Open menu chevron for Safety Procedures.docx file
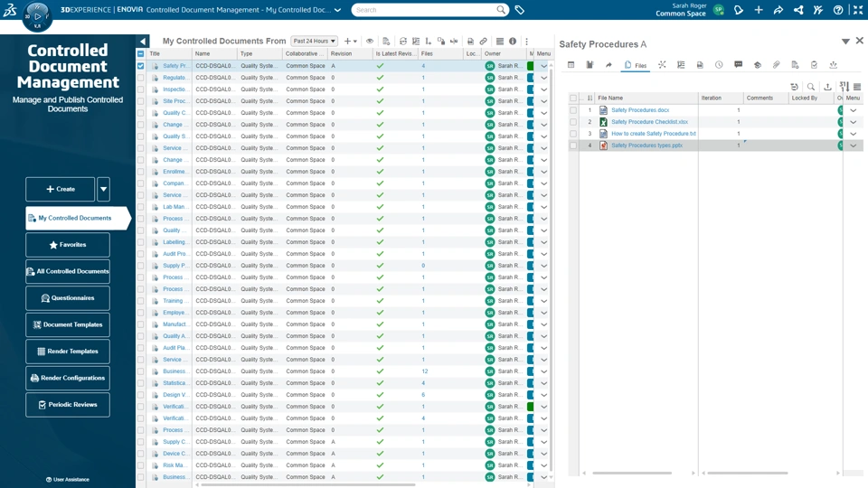Viewport: 868px width, 488px height. point(853,110)
